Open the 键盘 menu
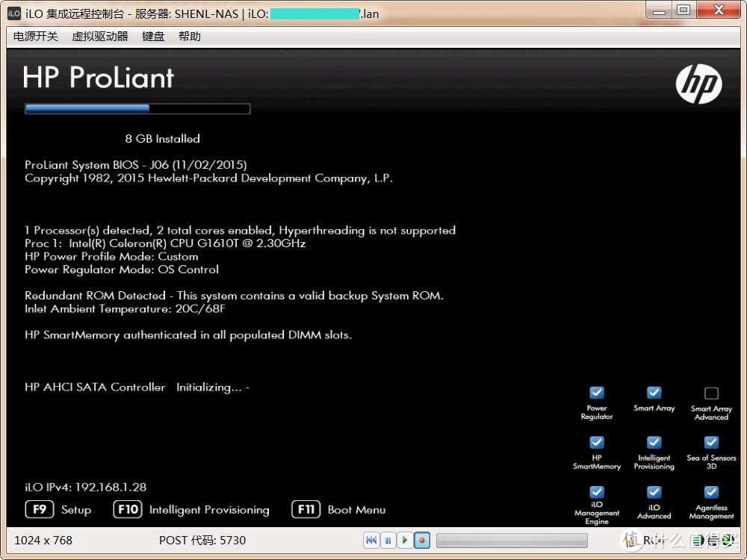Viewport: 747px width, 560px height. (x=153, y=37)
